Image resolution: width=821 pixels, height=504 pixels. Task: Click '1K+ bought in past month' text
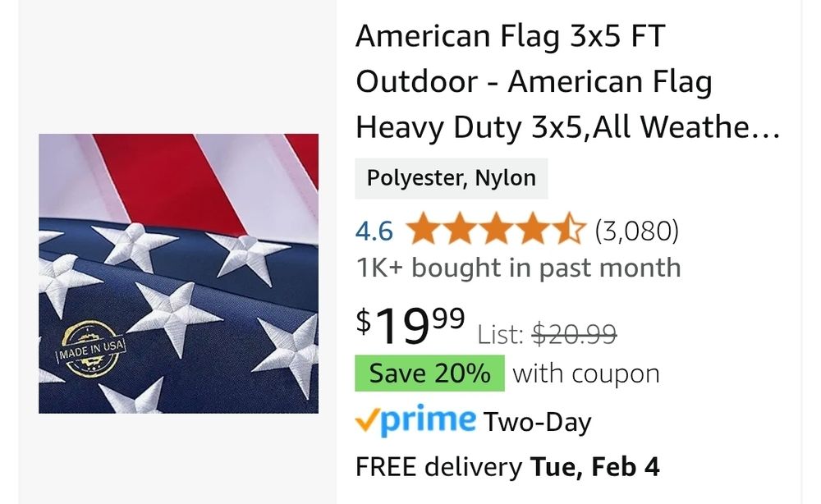pos(518,268)
